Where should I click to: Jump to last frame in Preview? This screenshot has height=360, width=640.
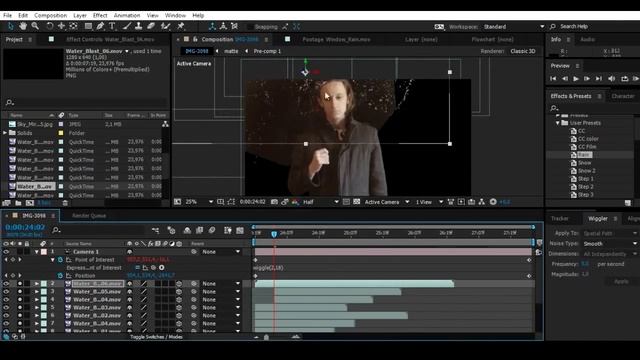click(598, 78)
